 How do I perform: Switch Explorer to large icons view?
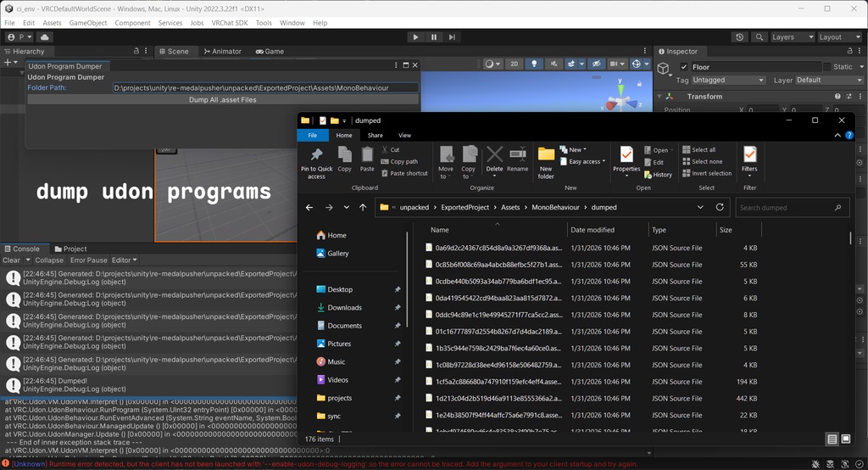(x=846, y=439)
